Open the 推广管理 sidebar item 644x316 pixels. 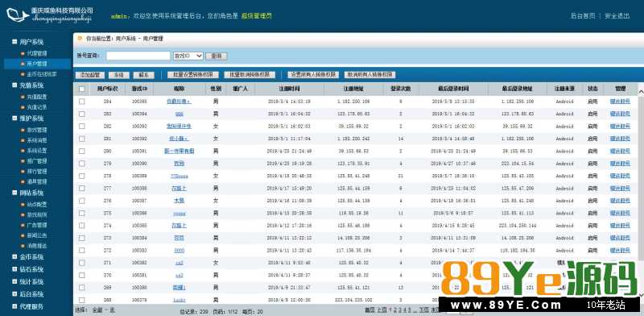pos(36,161)
